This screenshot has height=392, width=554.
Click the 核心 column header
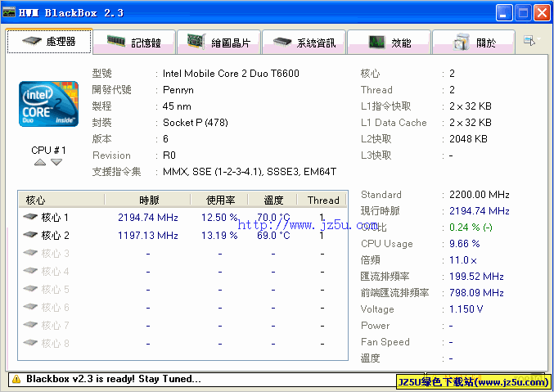pyautogui.click(x=61, y=200)
